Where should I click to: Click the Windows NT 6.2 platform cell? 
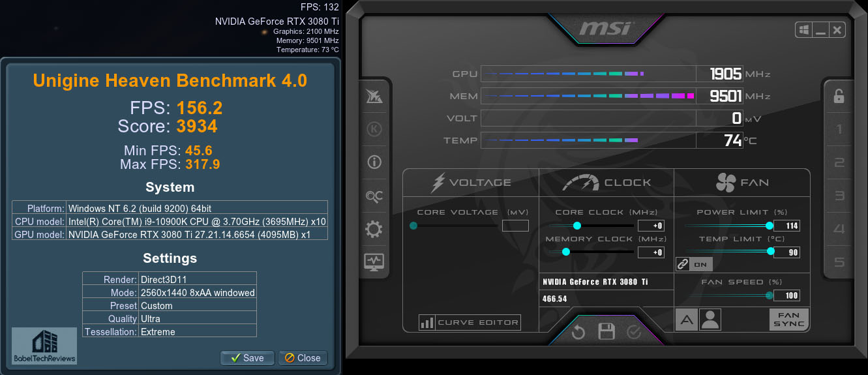[197, 209]
